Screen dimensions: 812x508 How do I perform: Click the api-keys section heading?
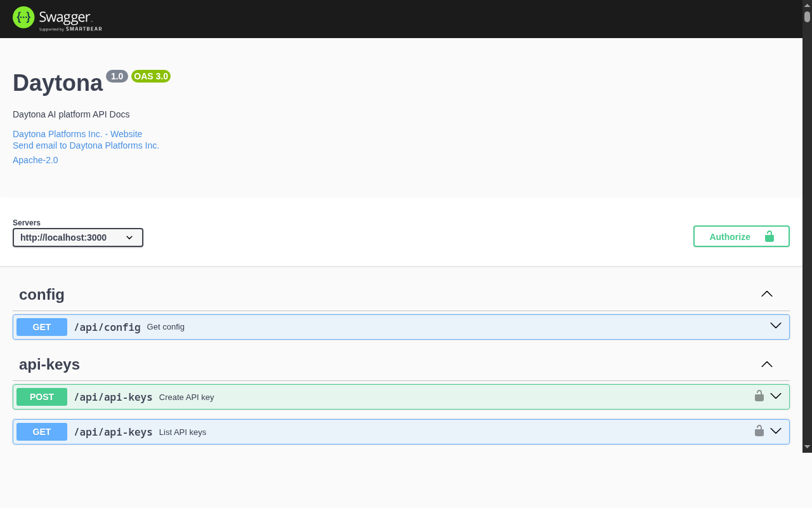tap(49, 364)
